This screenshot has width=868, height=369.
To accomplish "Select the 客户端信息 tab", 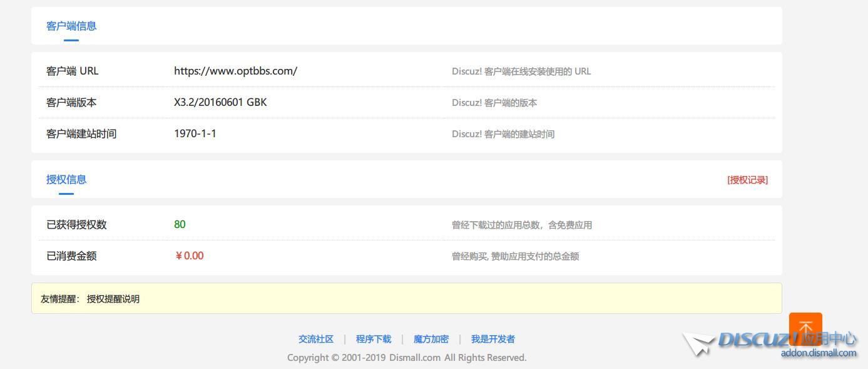I will coord(71,26).
